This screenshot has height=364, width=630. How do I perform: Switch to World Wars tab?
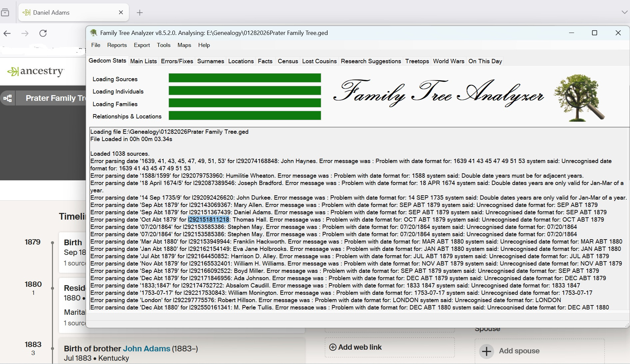[x=449, y=61]
